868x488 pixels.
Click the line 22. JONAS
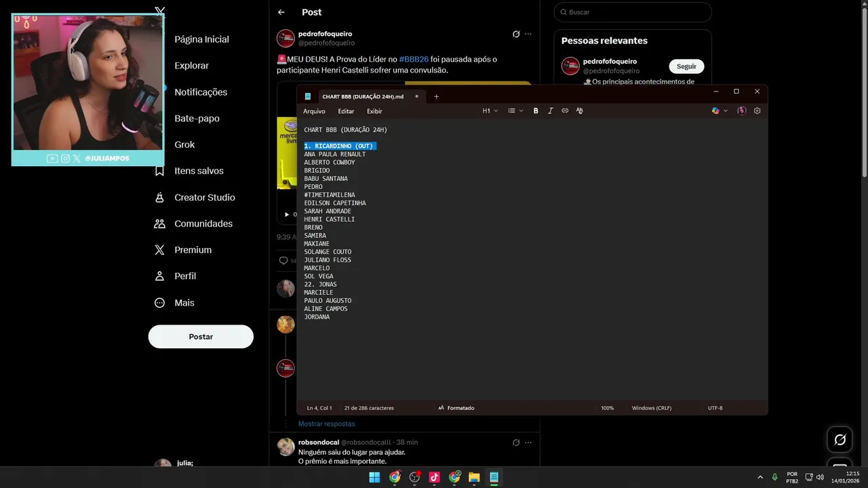tap(320, 285)
